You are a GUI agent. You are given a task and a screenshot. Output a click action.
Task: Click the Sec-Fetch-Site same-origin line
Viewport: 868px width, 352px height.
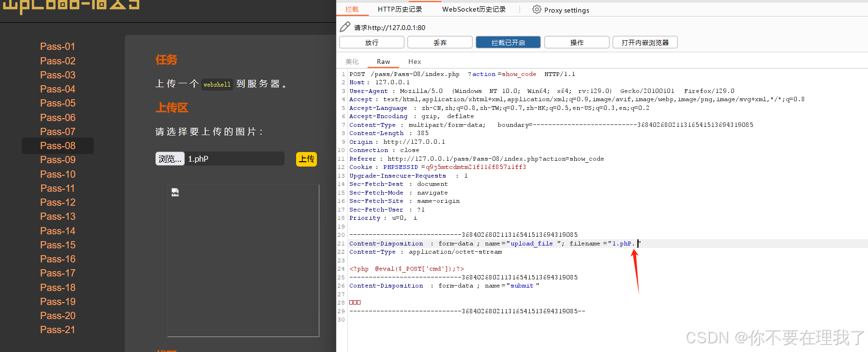pyautogui.click(x=404, y=201)
